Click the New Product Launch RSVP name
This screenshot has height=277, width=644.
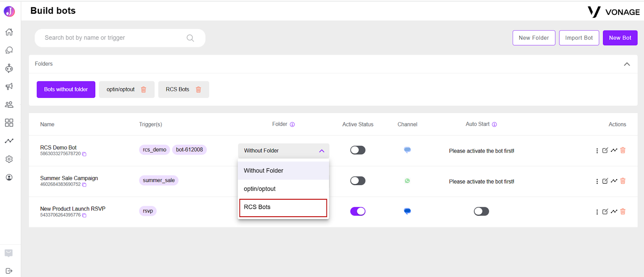73,209
